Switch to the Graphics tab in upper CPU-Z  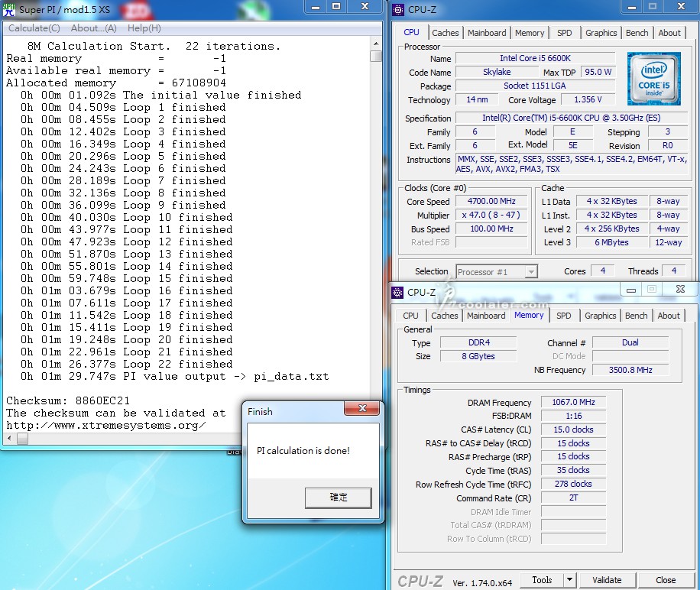pos(601,33)
